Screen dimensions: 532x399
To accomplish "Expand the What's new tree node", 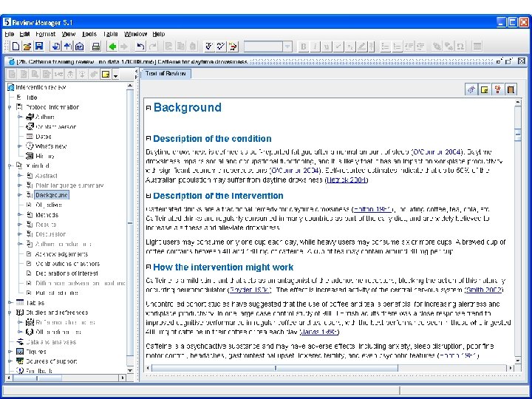I will (20, 146).
